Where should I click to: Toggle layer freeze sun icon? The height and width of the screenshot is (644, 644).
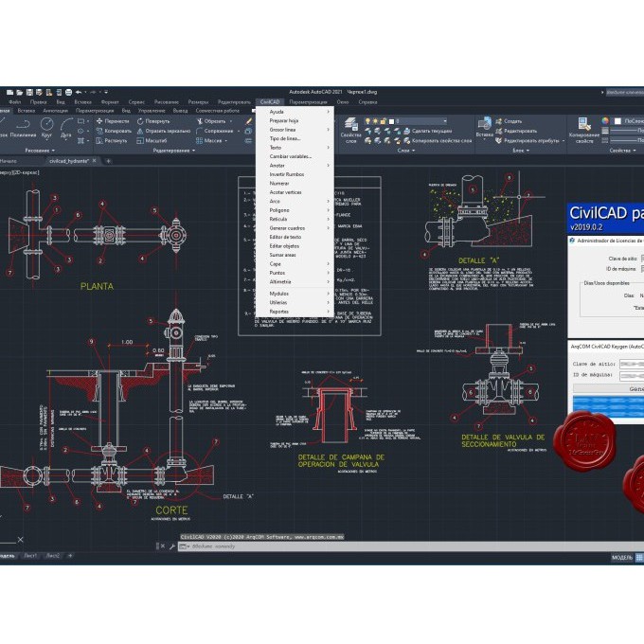[x=375, y=121]
